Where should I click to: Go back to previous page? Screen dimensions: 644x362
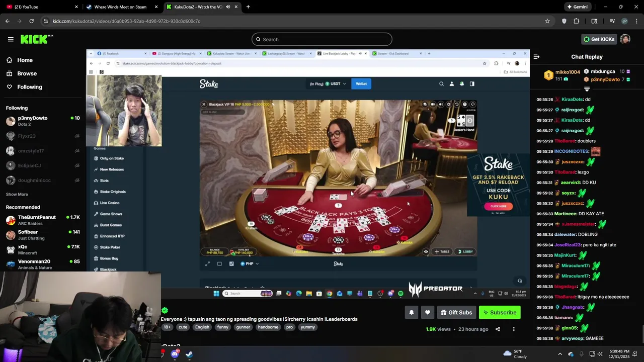8,21
